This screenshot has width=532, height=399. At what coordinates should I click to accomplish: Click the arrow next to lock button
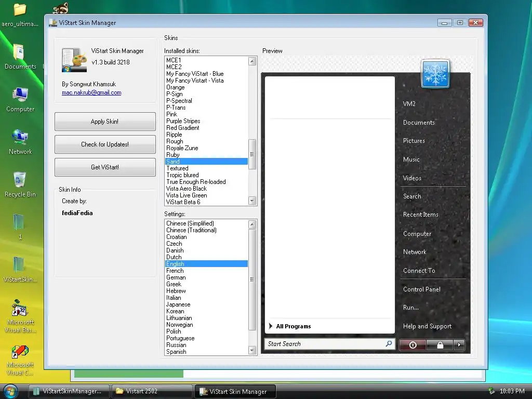pos(459,345)
